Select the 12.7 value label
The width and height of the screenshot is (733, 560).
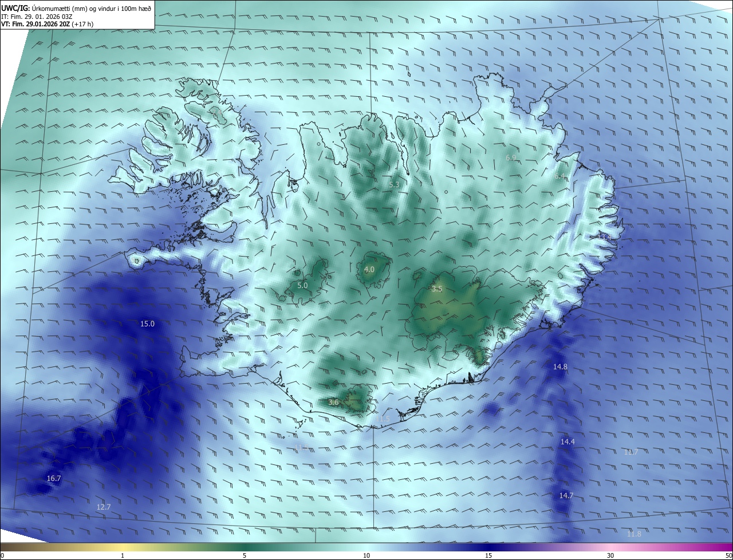tap(104, 507)
